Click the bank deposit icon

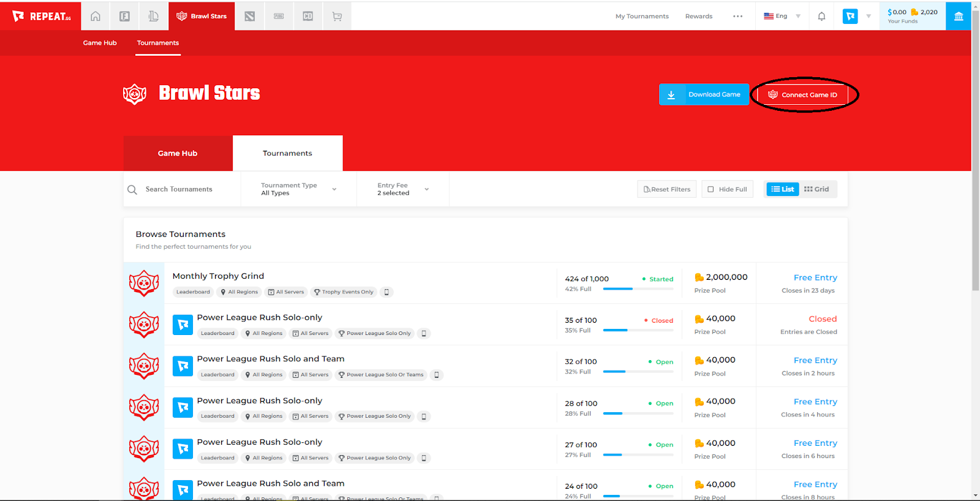coord(959,17)
